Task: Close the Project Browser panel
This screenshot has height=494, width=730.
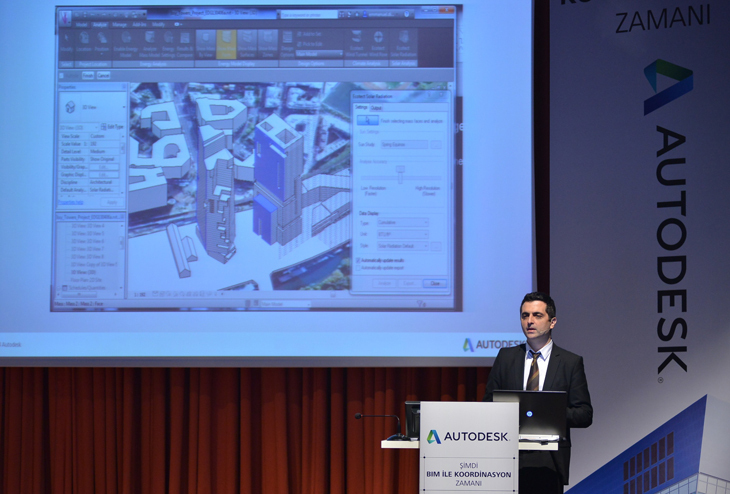Action: (x=122, y=217)
